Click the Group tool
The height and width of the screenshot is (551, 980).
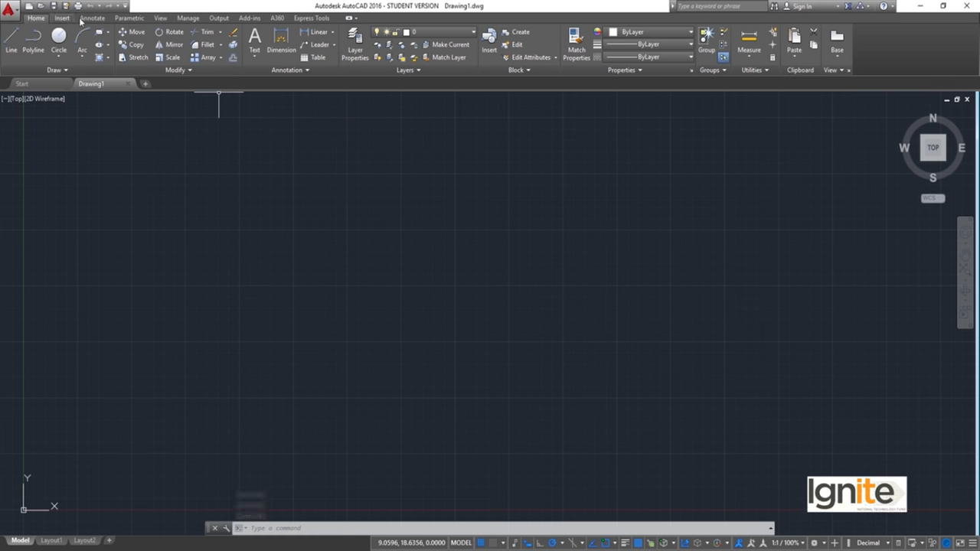pyautogui.click(x=706, y=41)
